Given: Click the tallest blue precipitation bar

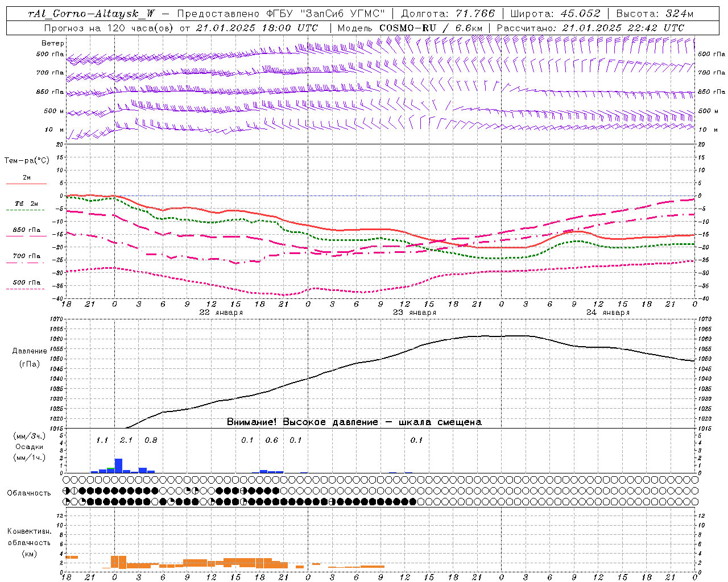Looking at the screenshot, I should [118, 465].
